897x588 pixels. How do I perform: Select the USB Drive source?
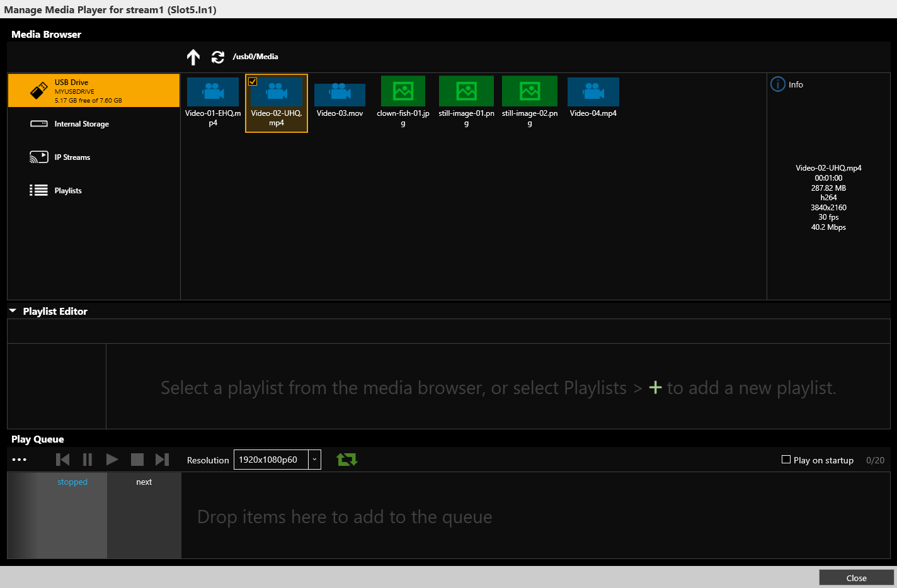[x=93, y=91]
